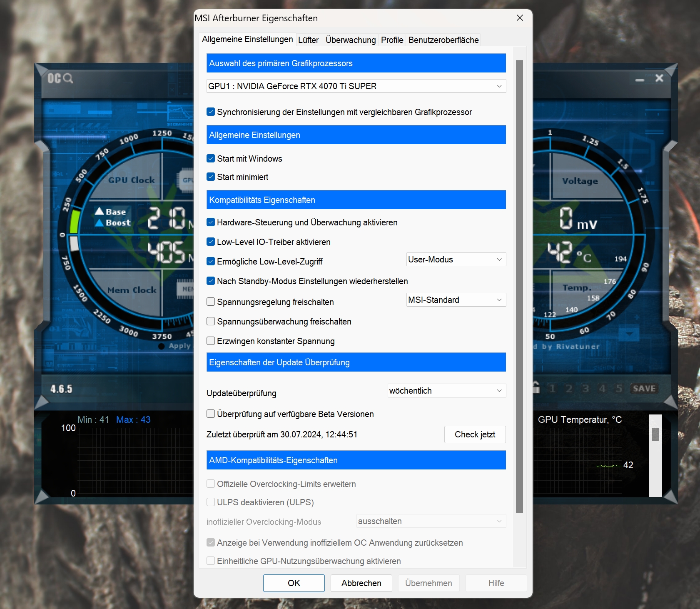Screen dimensions: 700x609
Task: Open the wöchentlich update interval dropdown
Action: pos(447,391)
